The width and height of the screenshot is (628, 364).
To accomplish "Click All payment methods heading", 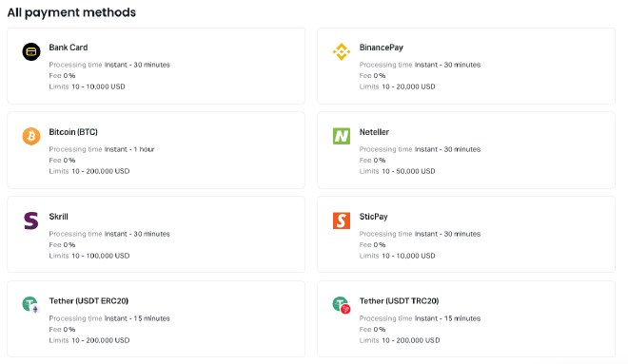I will [x=71, y=12].
